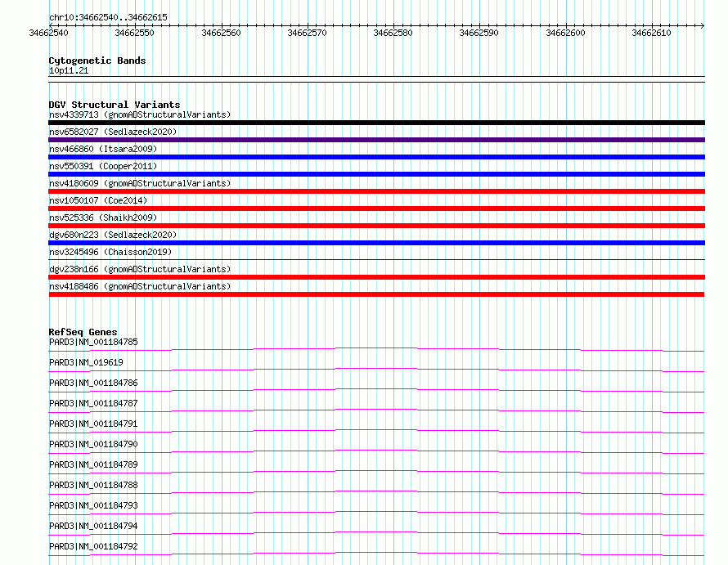Click the magenta line under PARD3|NM_001184790
The width and height of the screenshot is (728, 565).
[376, 451]
